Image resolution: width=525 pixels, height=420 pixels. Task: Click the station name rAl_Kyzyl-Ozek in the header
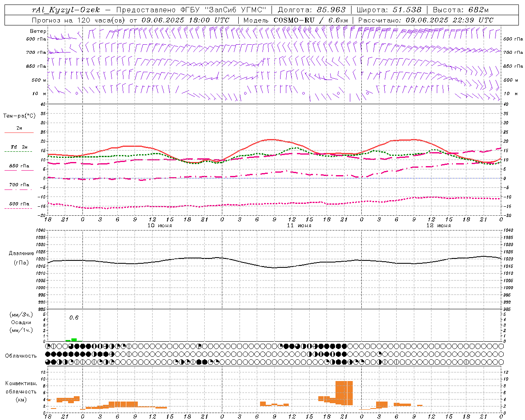point(66,10)
